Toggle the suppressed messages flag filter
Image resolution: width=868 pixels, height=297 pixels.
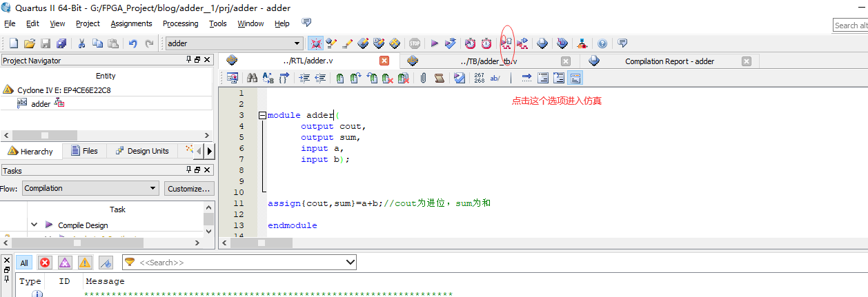tap(106, 263)
